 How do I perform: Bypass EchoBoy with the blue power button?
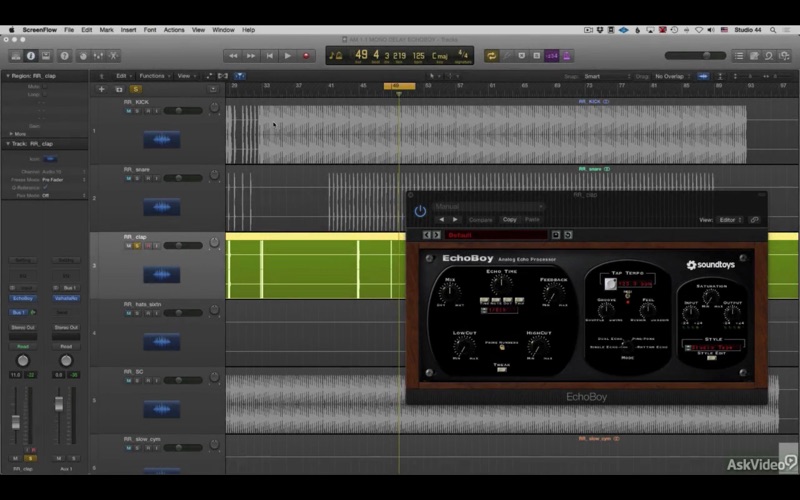(x=420, y=211)
